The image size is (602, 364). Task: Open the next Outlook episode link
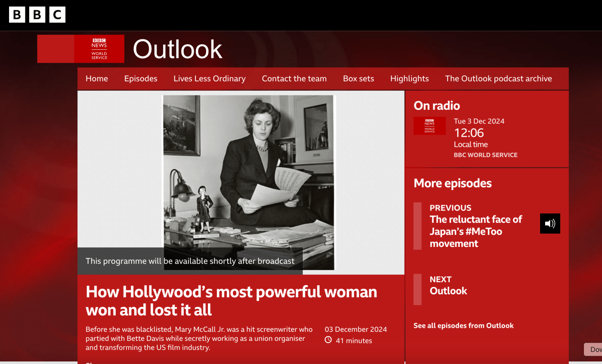tap(448, 291)
